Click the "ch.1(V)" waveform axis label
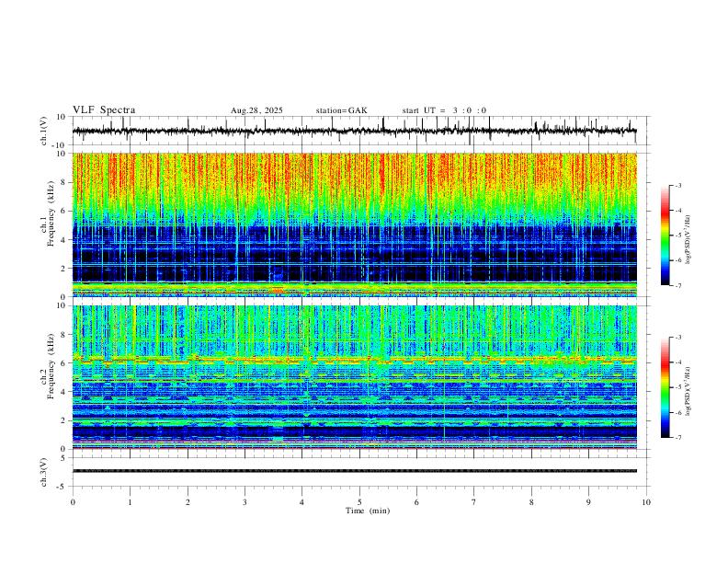Image resolution: width=728 pixels, height=563 pixels. [44, 131]
